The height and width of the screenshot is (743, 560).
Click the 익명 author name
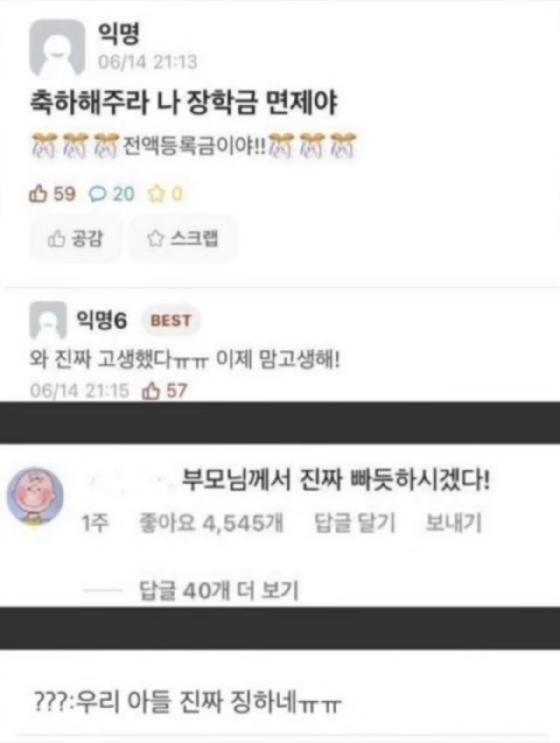[119, 34]
